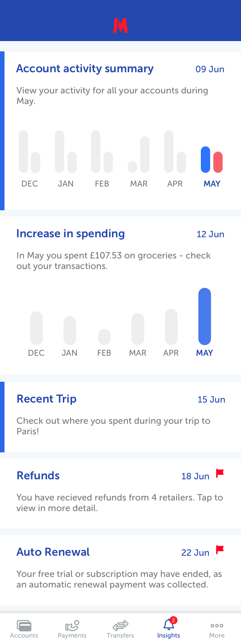Image resolution: width=241 pixels, height=644 pixels.
Task: View the Refunds insight details
Action: pos(38,476)
